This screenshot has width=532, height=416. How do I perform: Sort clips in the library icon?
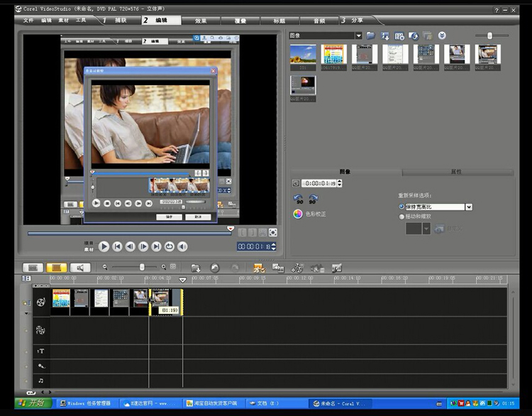(x=385, y=36)
